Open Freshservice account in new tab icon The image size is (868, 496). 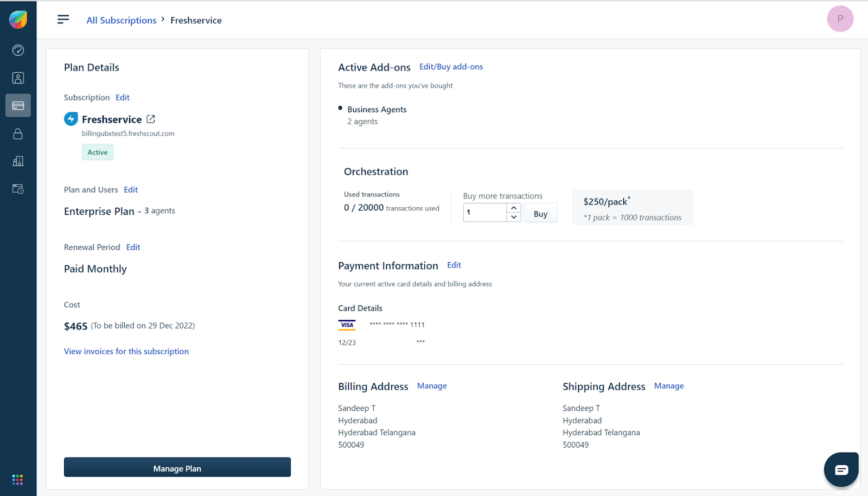coord(151,119)
